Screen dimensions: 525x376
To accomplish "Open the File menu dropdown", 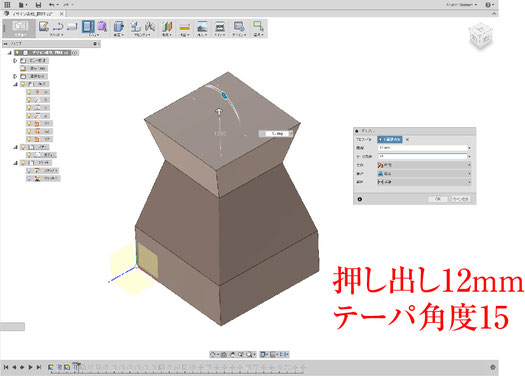I will [23, 5].
